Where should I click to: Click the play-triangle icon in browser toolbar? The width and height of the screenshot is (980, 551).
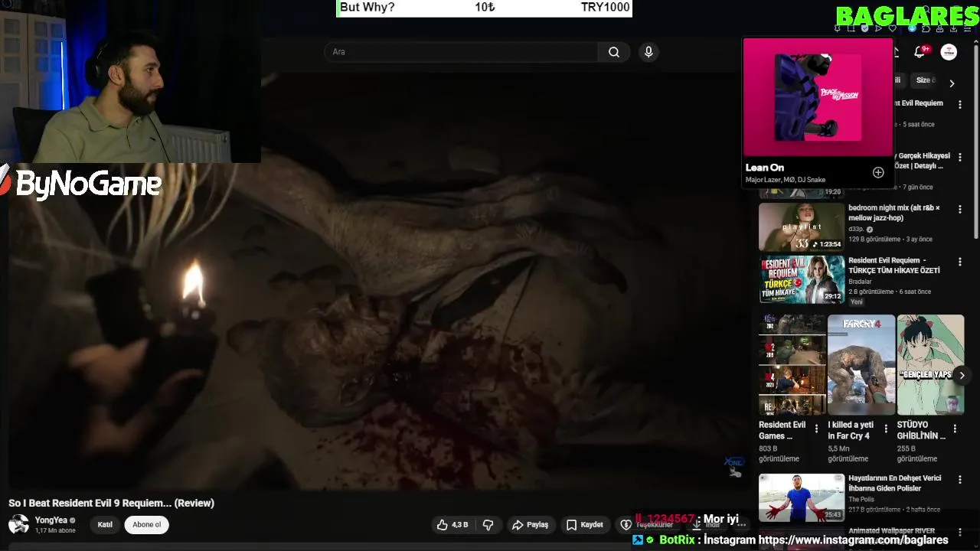pos(878,28)
